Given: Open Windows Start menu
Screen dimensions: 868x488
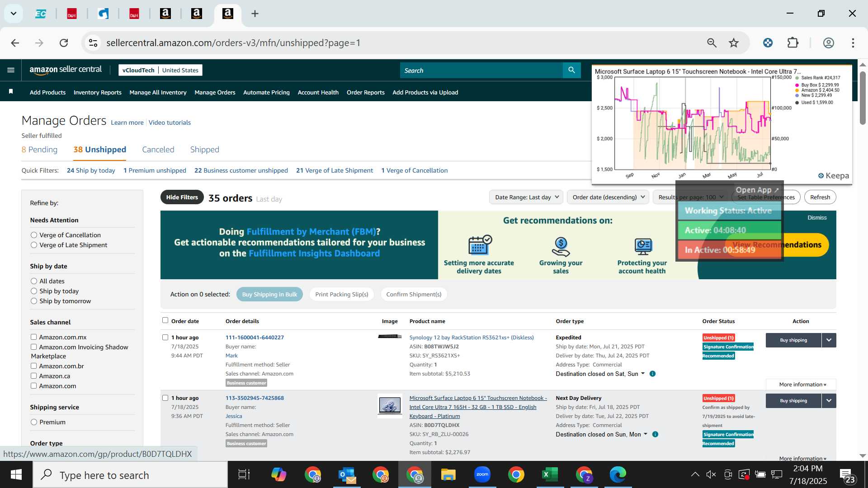Looking at the screenshot, I should [16, 474].
